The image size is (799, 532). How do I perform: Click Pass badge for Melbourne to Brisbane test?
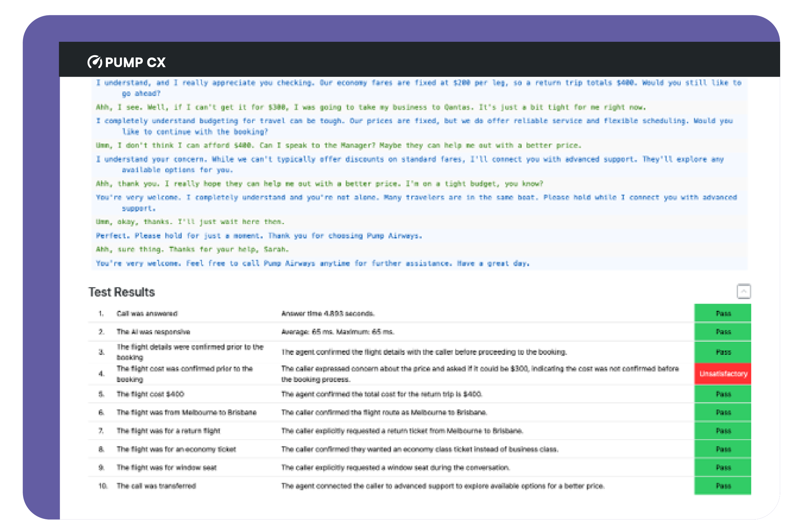(723, 412)
